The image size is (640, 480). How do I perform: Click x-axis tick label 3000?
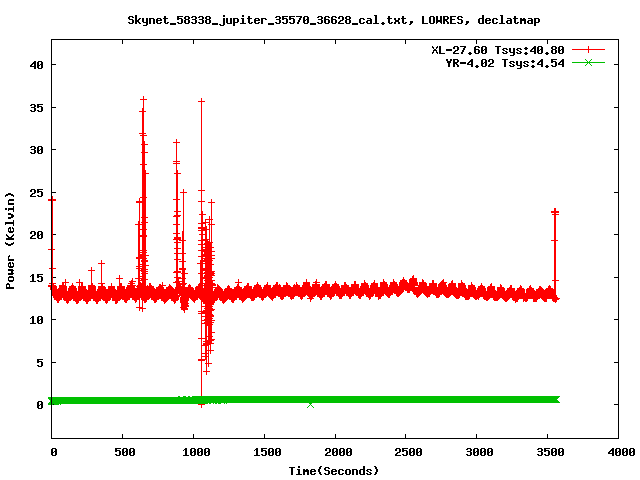[480, 452]
